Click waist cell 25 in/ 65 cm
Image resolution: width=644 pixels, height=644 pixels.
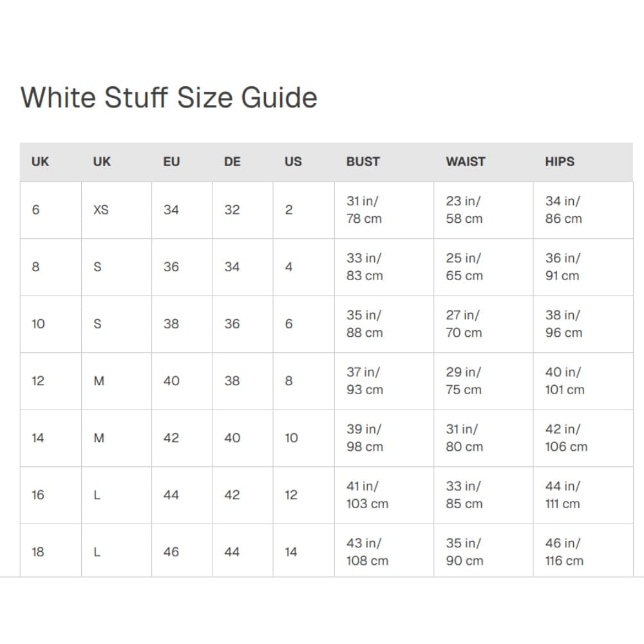pyautogui.click(x=484, y=267)
